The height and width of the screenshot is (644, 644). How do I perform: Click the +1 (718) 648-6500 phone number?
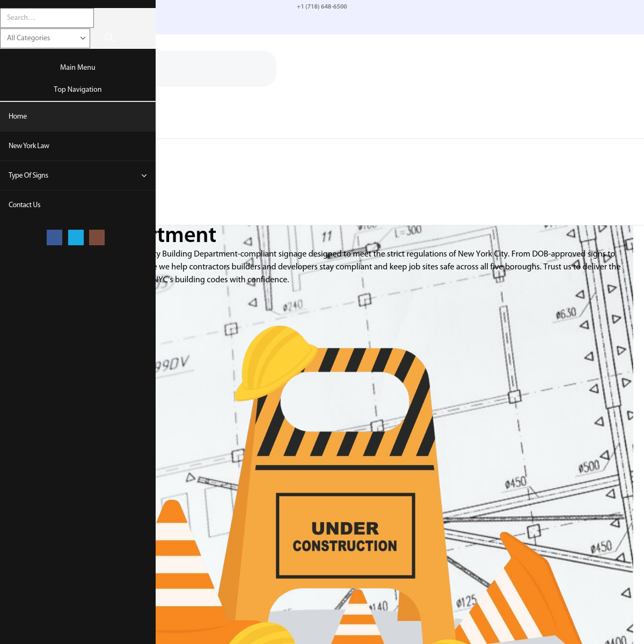tap(322, 6)
